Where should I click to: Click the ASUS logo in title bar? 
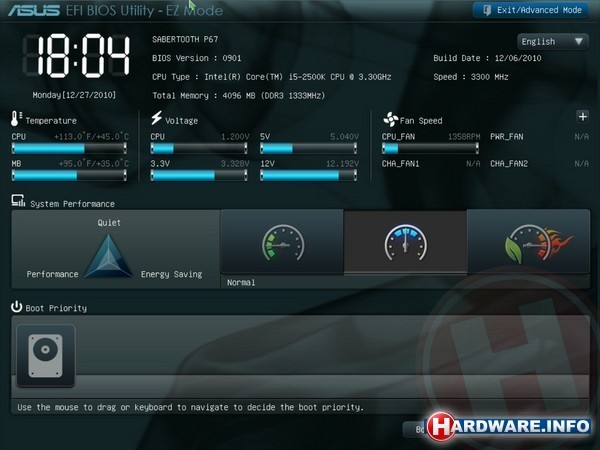coord(27,10)
